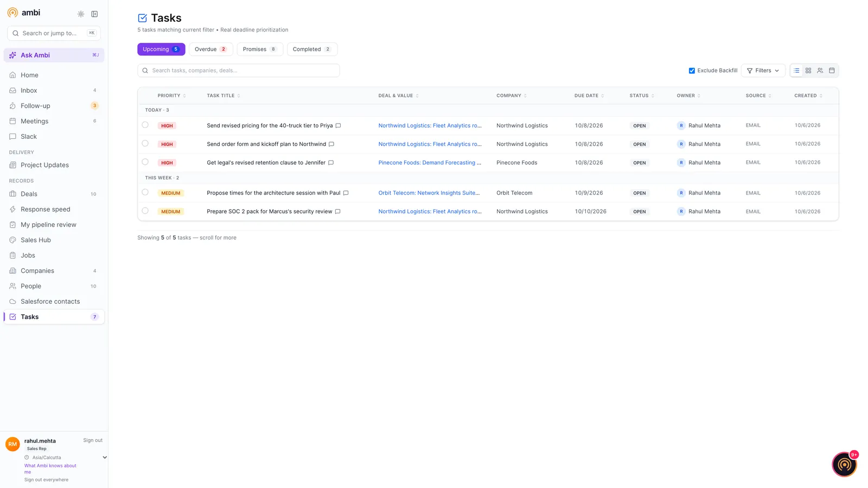Image resolution: width=868 pixels, height=488 pixels.
Task: Sort by Due Date column
Action: point(589,96)
